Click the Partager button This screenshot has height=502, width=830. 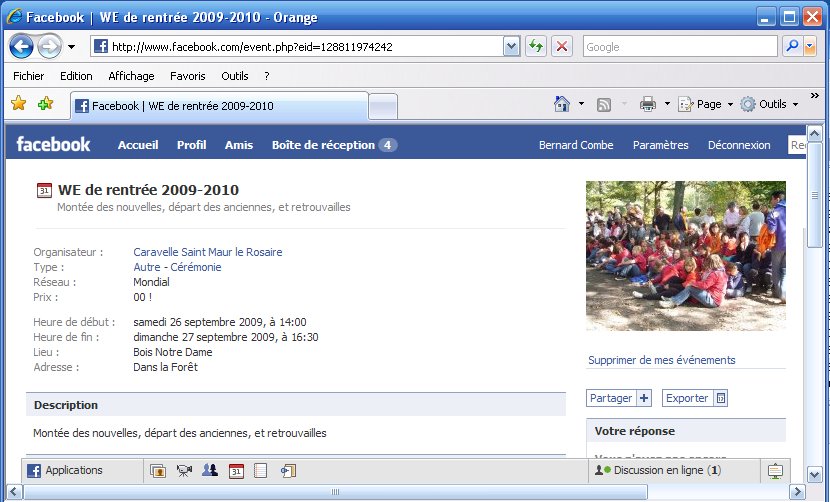click(619, 398)
